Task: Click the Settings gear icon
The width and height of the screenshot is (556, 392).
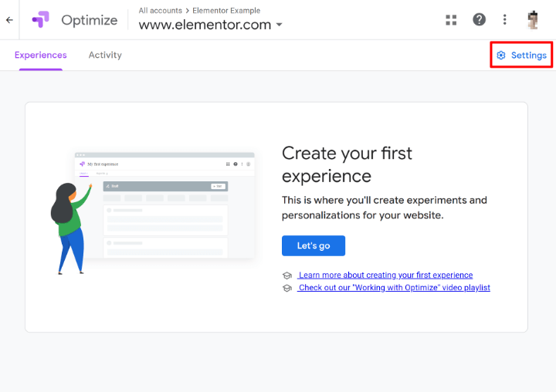Action: tap(501, 56)
